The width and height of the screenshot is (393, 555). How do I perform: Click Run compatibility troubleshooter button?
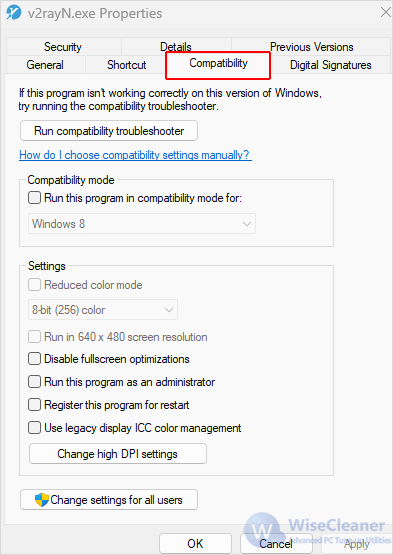pyautogui.click(x=109, y=131)
